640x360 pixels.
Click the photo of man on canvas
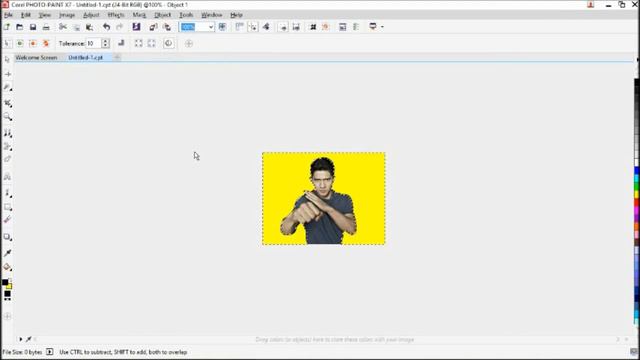pos(323,199)
